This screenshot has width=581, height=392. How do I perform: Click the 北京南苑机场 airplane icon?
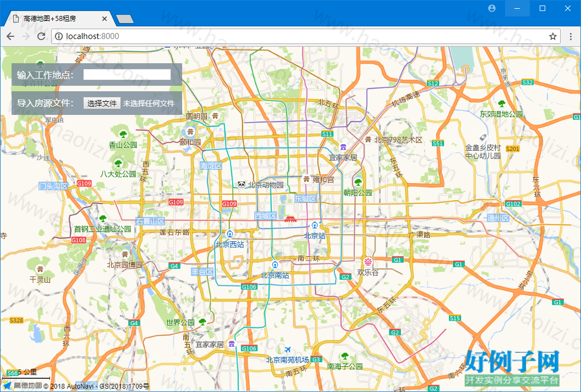288,350
